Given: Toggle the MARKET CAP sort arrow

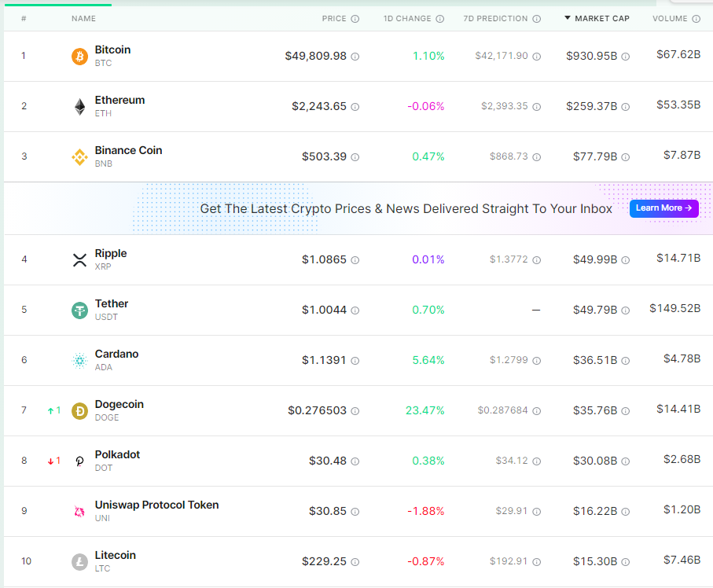Looking at the screenshot, I should [568, 18].
